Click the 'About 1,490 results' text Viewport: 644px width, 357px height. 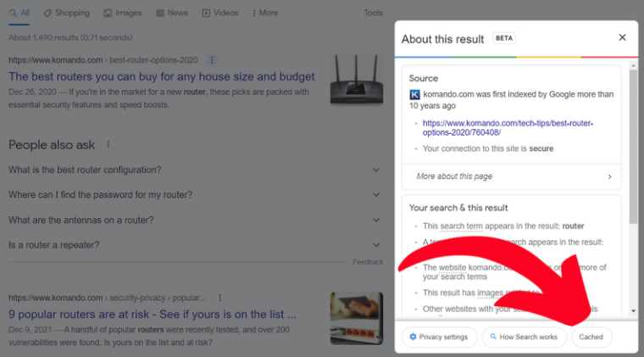(70, 38)
